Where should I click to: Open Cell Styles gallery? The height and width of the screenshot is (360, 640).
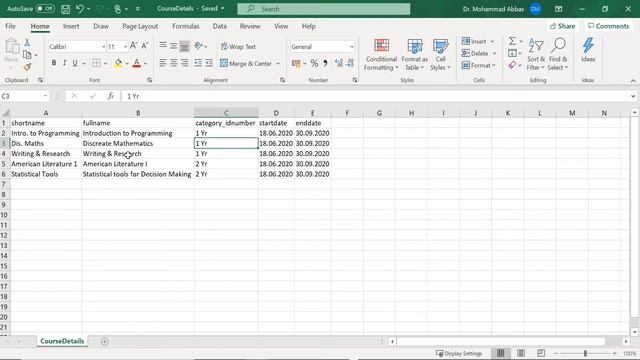click(440, 55)
